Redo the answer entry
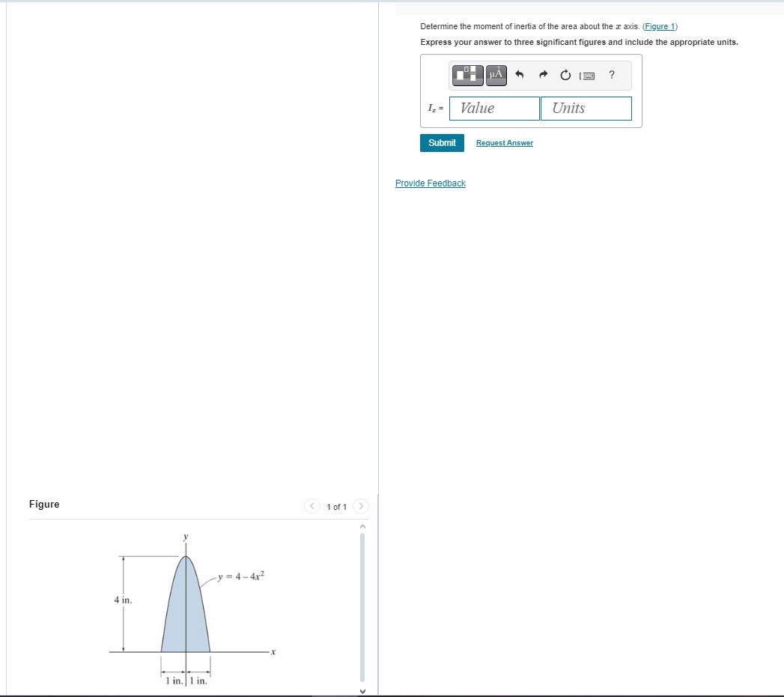784x697 pixels. [x=541, y=74]
